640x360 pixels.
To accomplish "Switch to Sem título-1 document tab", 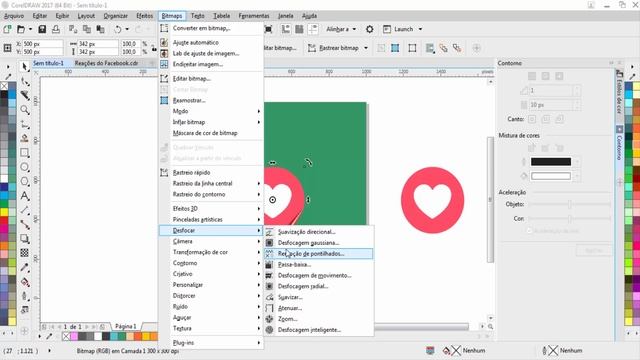I will 48,63.
